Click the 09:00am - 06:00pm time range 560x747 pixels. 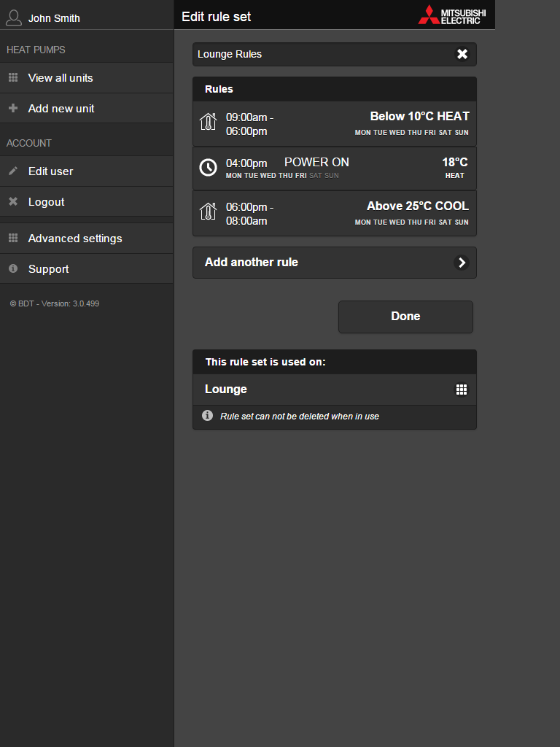(x=249, y=124)
